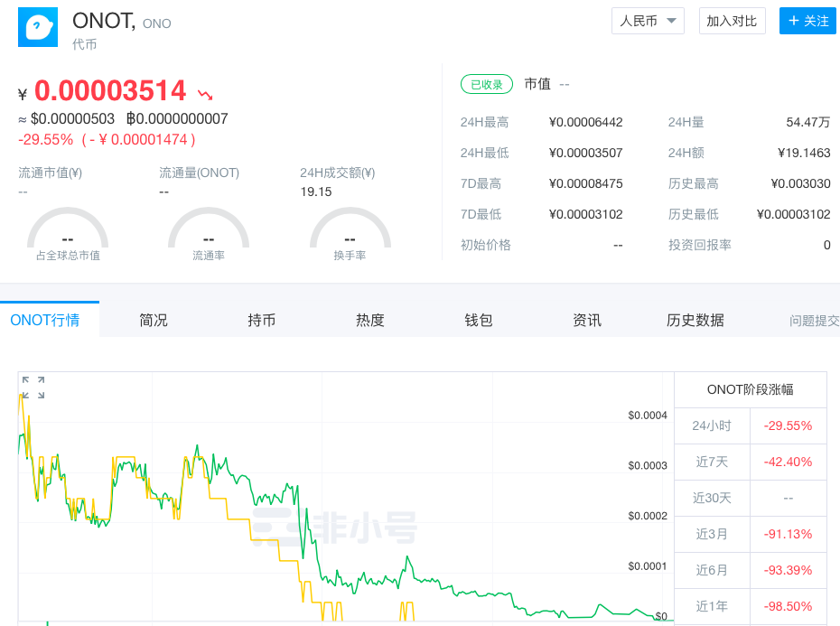The image size is (840, 626).
Task: Follow the coin with 关注 button
Action: (808, 21)
